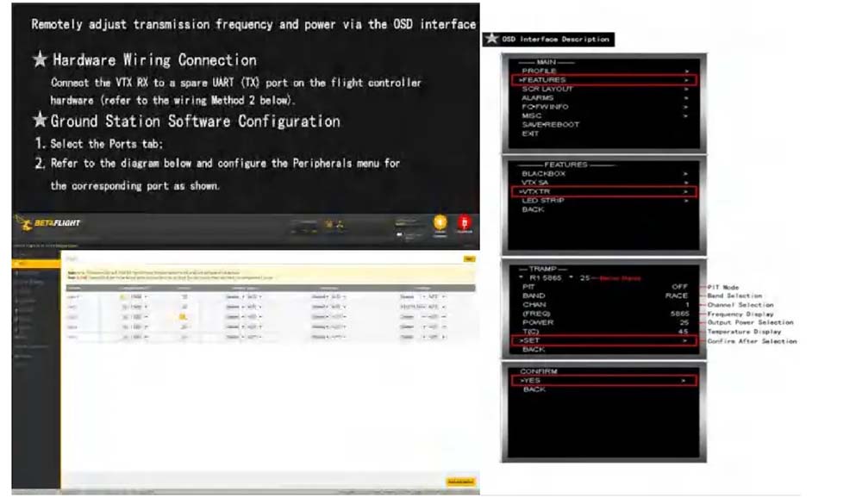The height and width of the screenshot is (504, 862).
Task: Click the star icon beside Ground Station Software Configuration
Action: click(x=40, y=121)
